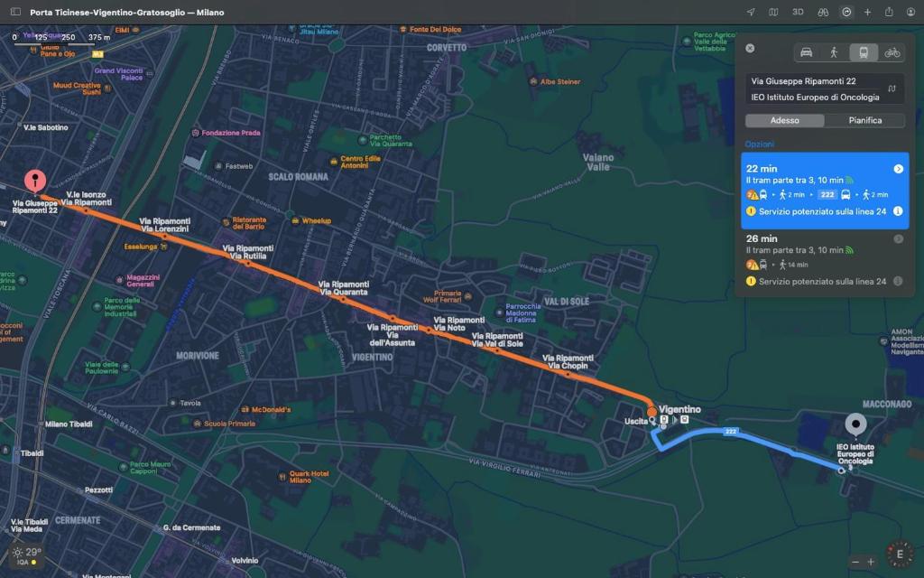Close the directions panel
Image resolution: width=924 pixels, height=578 pixels.
(750, 49)
